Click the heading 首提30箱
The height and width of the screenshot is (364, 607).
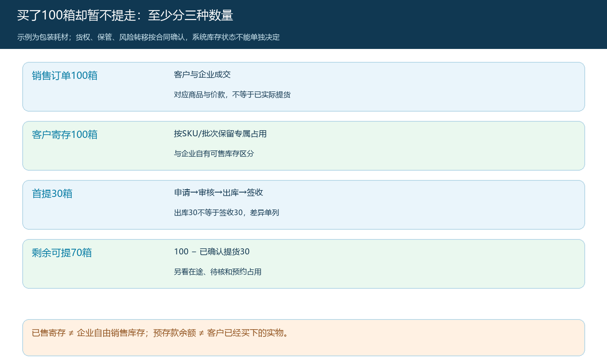[x=52, y=194]
